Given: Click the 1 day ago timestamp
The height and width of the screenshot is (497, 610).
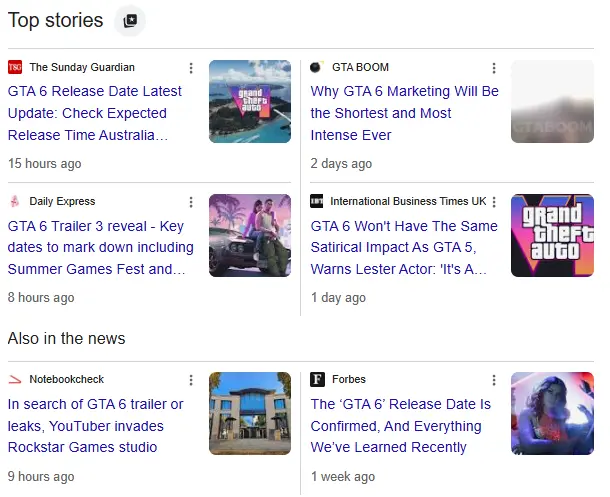Looking at the screenshot, I should click(338, 298).
